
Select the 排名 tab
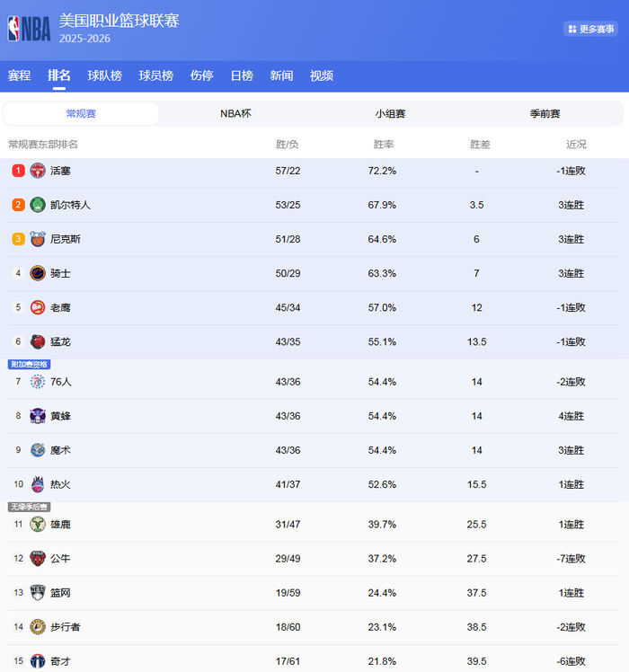tap(59, 75)
